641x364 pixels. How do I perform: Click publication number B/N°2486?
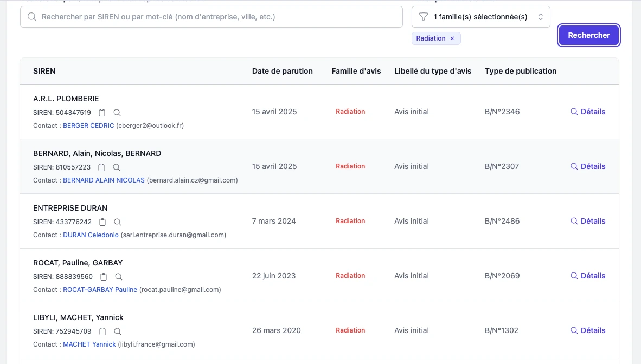point(502,221)
